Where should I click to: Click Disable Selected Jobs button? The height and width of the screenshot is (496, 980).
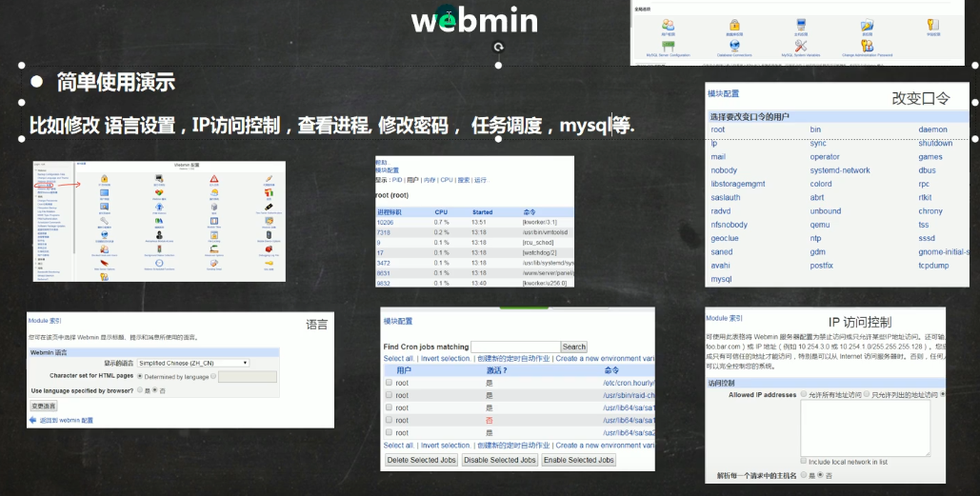click(499, 460)
